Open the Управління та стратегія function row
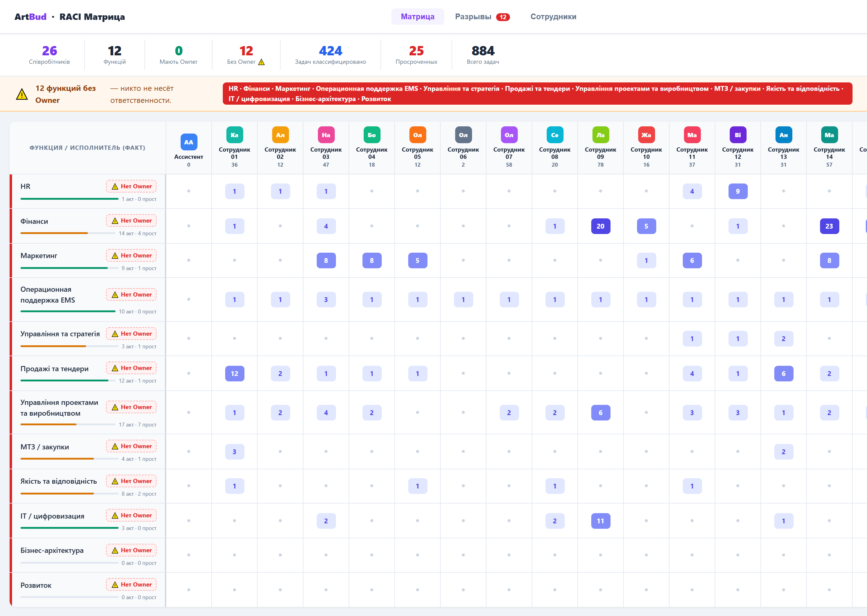The image size is (867, 616). coord(87,339)
